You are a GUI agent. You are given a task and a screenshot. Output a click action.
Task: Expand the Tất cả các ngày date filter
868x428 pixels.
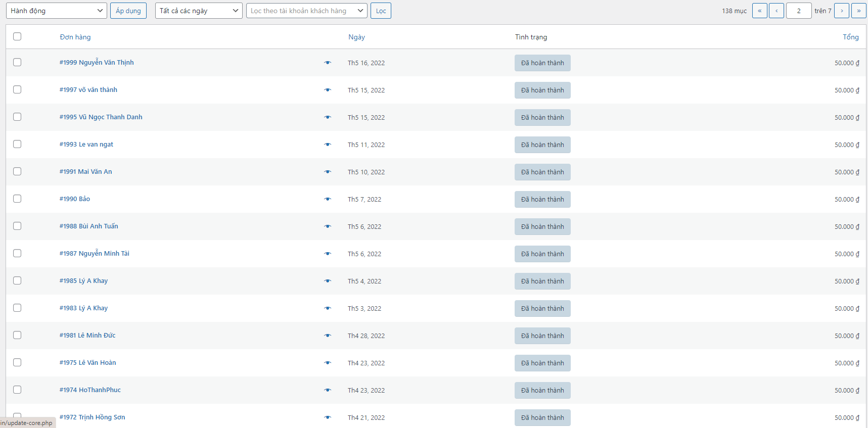pos(199,11)
